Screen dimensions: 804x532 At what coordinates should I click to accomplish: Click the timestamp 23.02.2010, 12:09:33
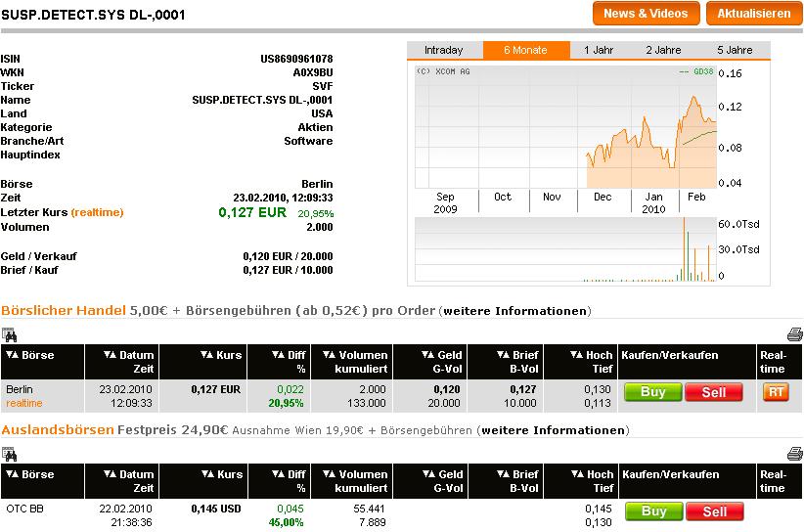pos(283,198)
